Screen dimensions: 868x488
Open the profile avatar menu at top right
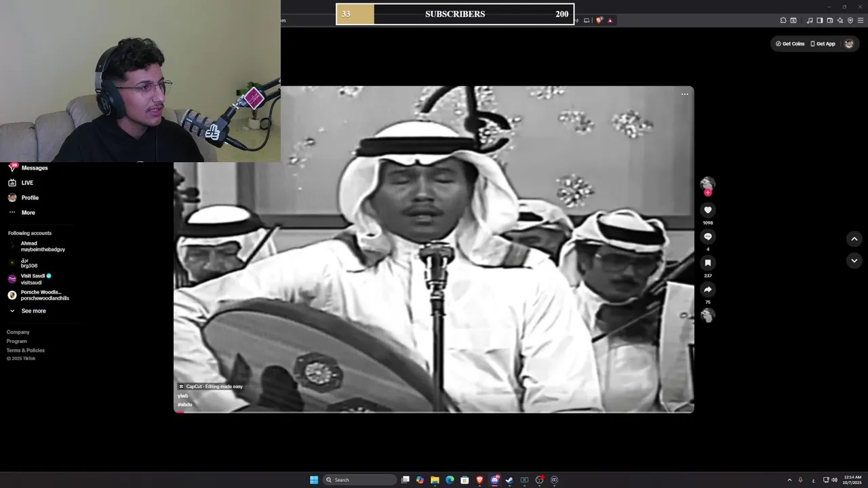849,43
